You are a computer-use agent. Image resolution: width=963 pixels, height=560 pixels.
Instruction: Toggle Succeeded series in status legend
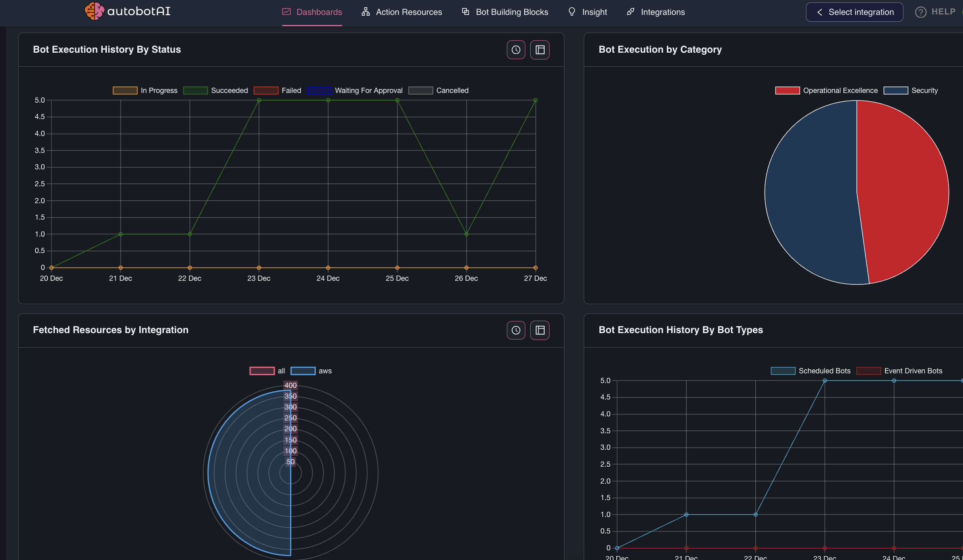(x=229, y=91)
